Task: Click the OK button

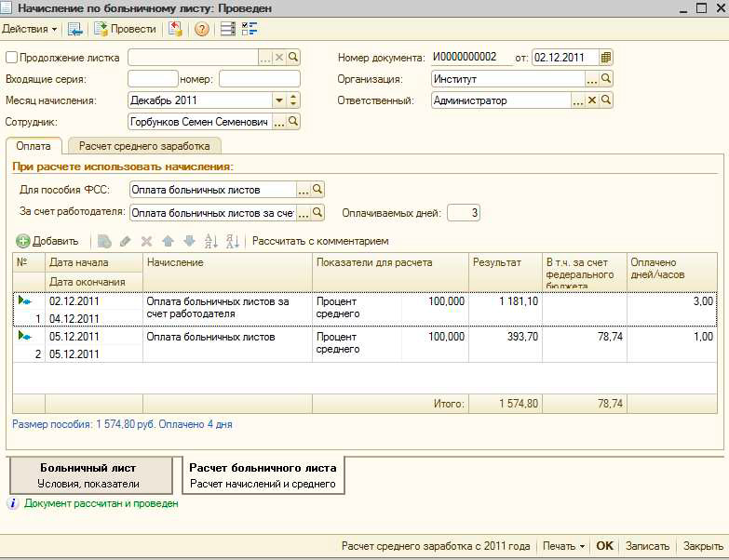Action: (x=604, y=546)
